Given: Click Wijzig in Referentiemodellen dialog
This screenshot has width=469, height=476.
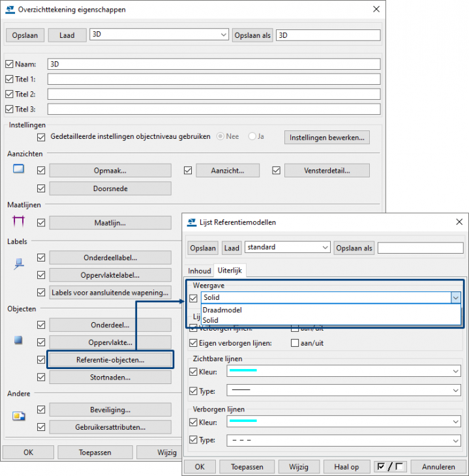Looking at the screenshot, I should (x=299, y=467).
